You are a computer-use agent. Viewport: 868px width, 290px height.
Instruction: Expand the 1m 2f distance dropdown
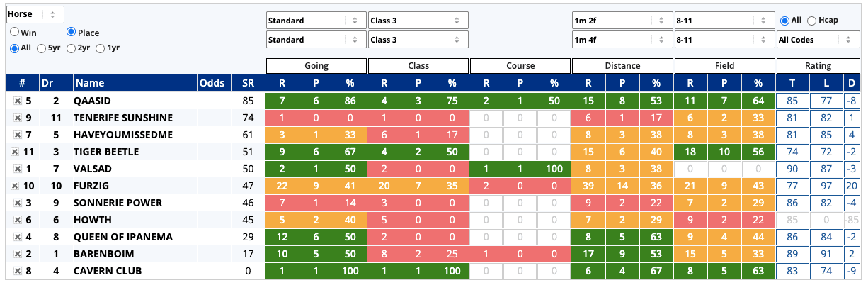coord(622,21)
